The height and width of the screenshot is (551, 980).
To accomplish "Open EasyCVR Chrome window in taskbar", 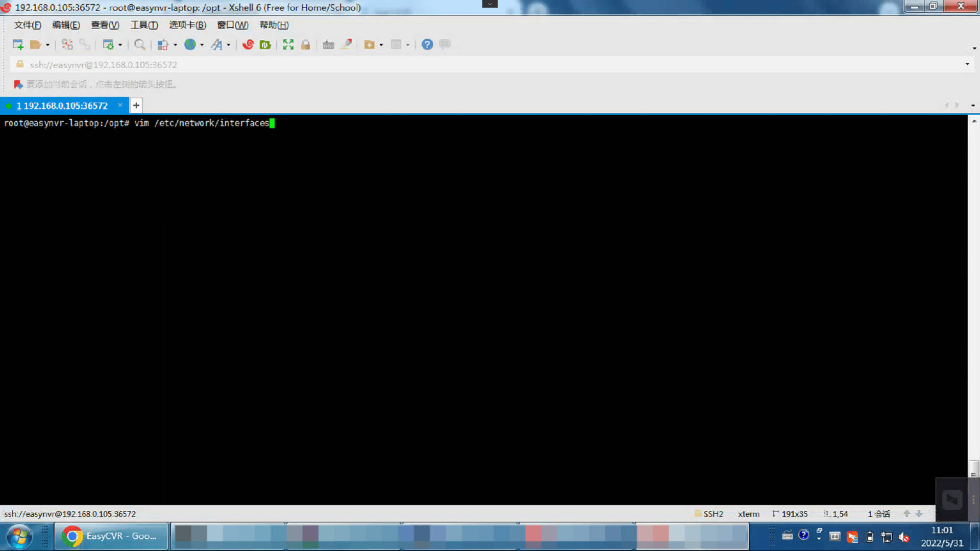I will click(x=111, y=536).
